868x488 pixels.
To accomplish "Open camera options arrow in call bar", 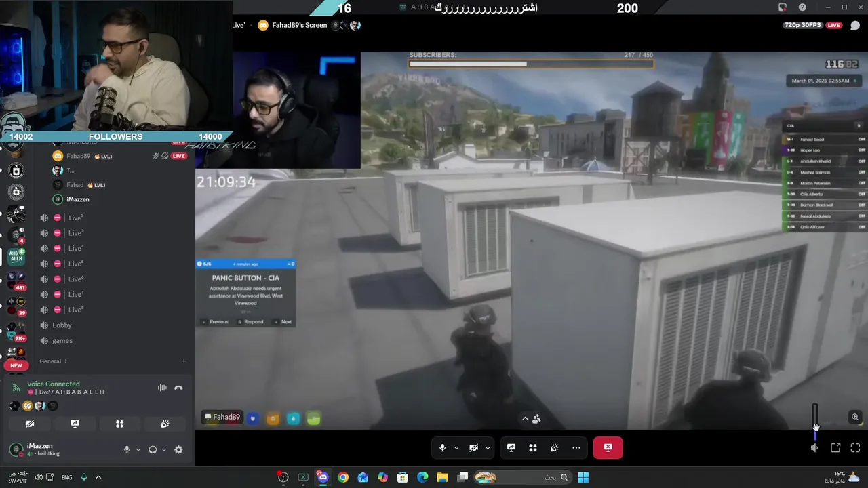I will tap(488, 448).
